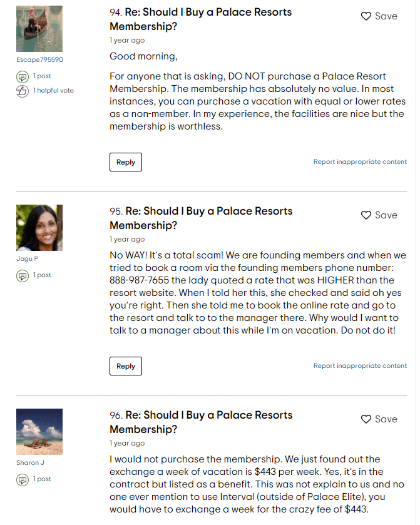Visit the Escape795590 username profile link
The image size is (420, 525).
coord(39,60)
